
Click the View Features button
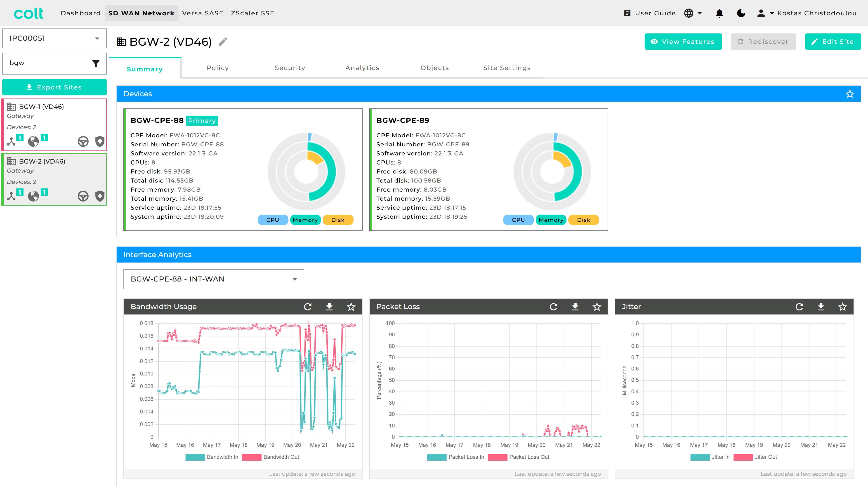pyautogui.click(x=683, y=41)
